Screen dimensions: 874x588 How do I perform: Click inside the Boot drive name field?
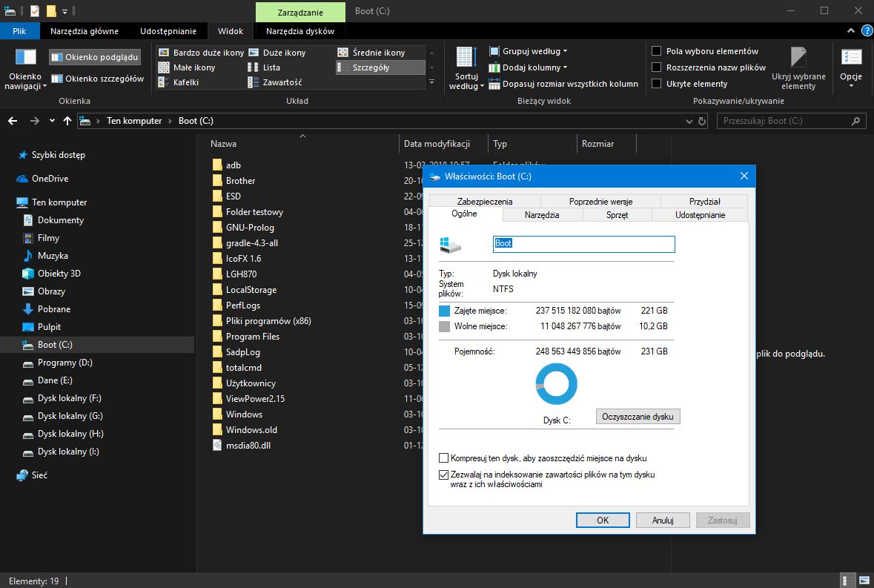pyautogui.click(x=583, y=244)
